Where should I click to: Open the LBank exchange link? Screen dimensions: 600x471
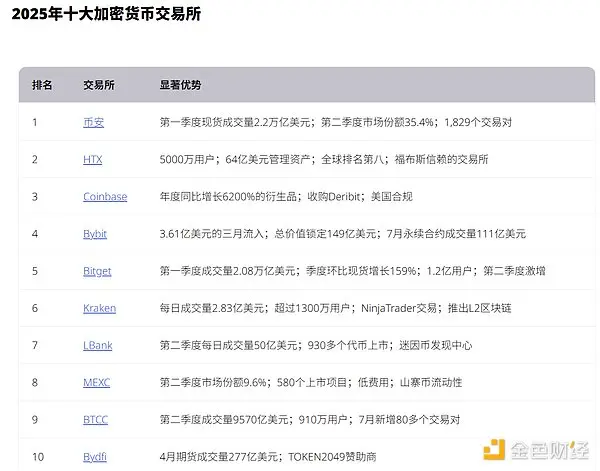tap(98, 345)
